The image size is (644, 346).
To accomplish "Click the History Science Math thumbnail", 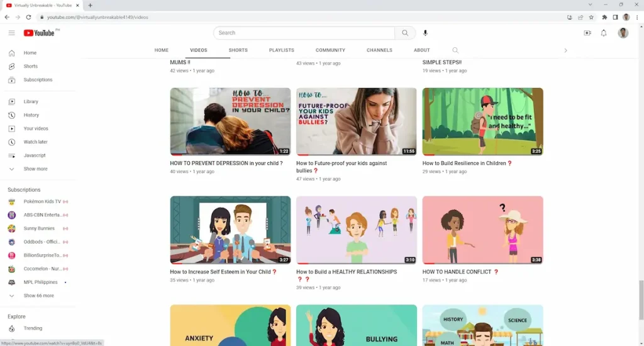I will click(x=482, y=325).
